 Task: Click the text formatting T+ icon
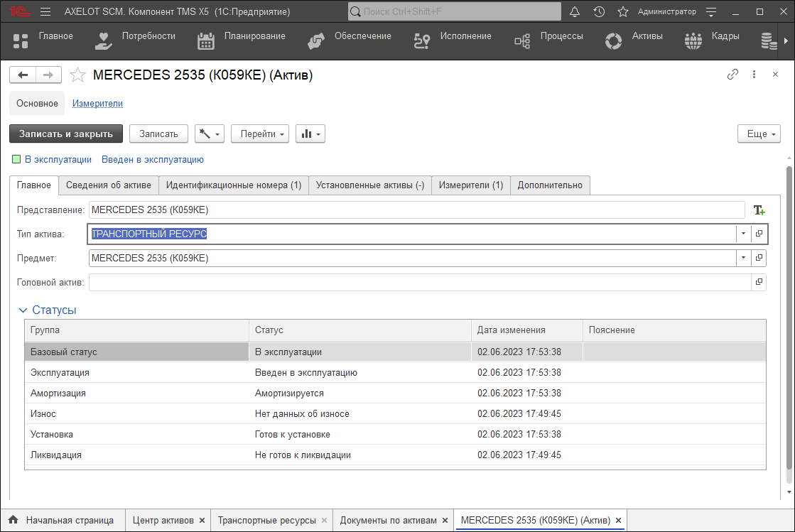[759, 210]
